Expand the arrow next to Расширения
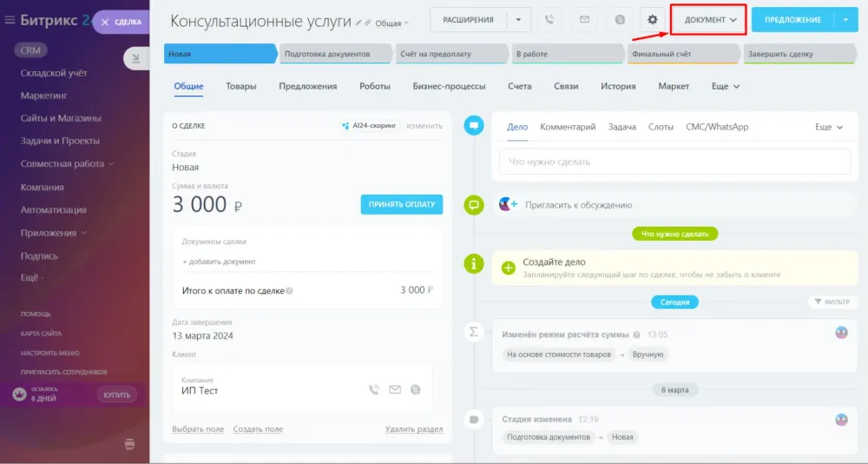The width and height of the screenshot is (868, 464). (519, 20)
